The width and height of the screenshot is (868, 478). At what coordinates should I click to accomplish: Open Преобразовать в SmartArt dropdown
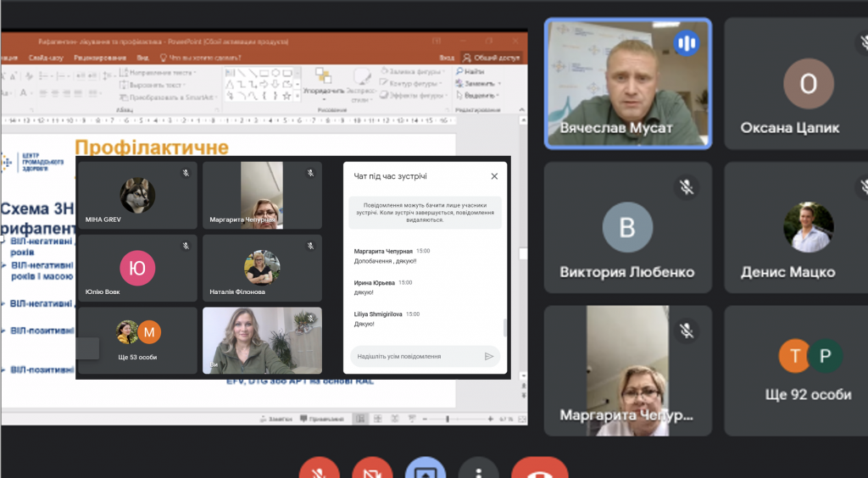tap(169, 97)
